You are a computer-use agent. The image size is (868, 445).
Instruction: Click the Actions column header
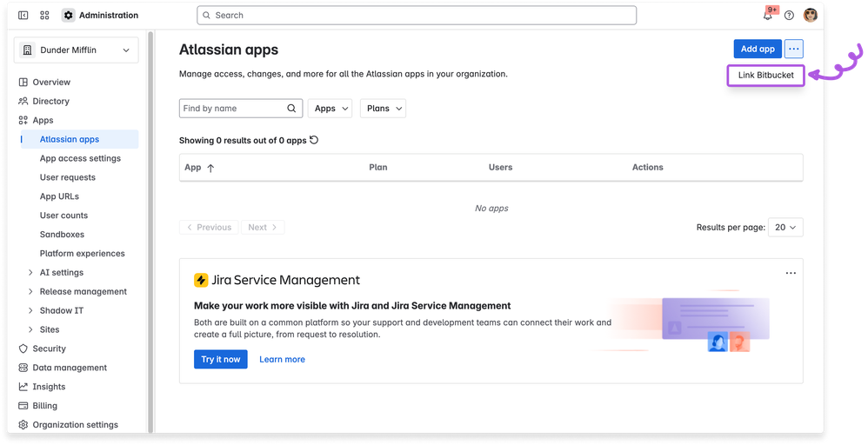[648, 167]
